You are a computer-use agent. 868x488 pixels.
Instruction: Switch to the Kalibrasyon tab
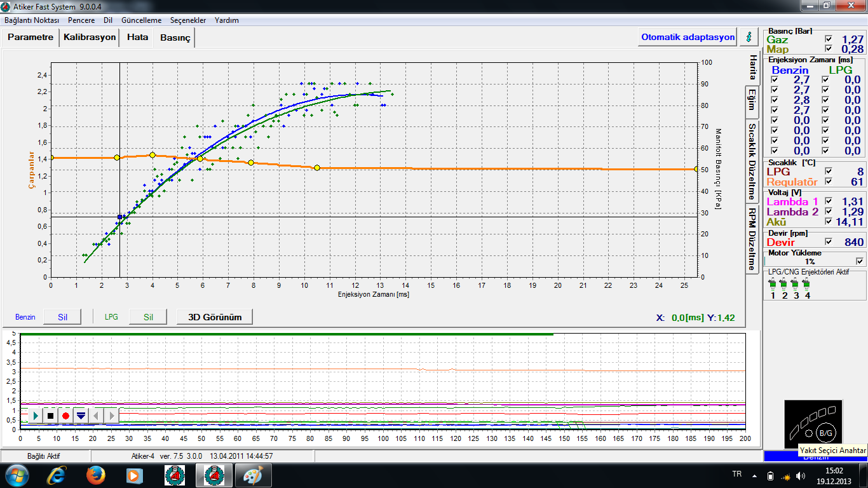click(90, 37)
